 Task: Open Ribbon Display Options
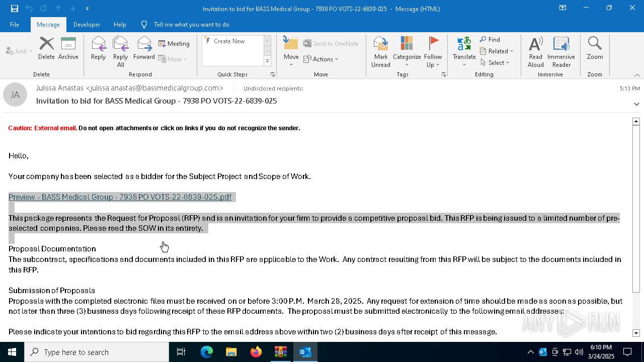coord(562,8)
